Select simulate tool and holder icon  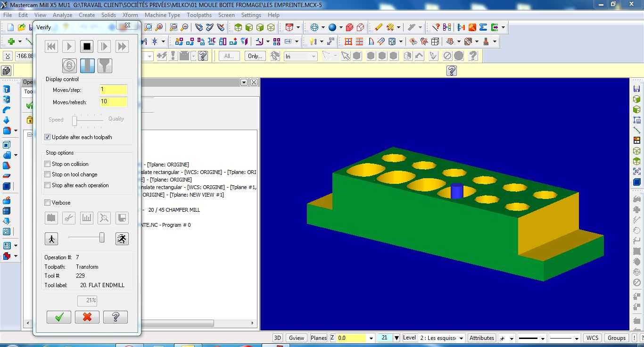pos(105,66)
